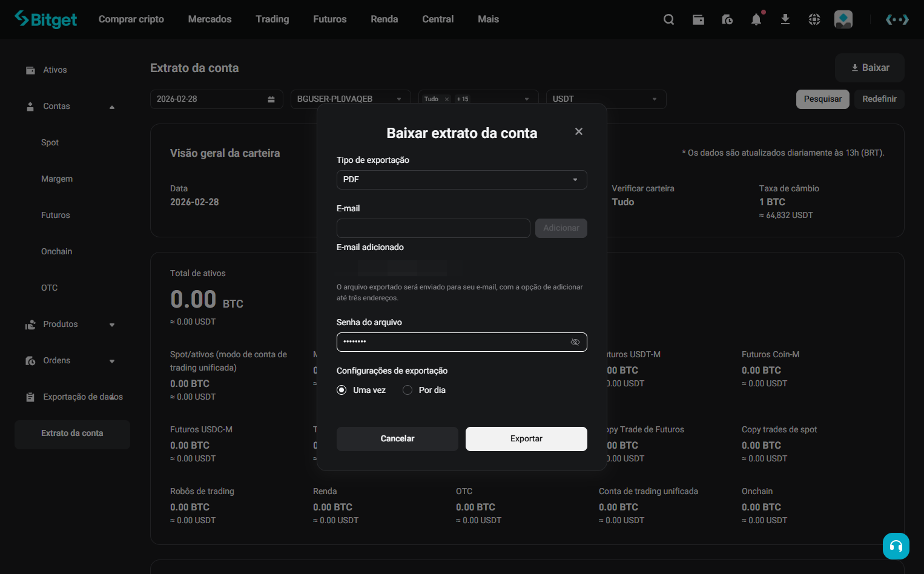Open the support headset chat button
Viewport: 924px width, 574px height.
[896, 546]
